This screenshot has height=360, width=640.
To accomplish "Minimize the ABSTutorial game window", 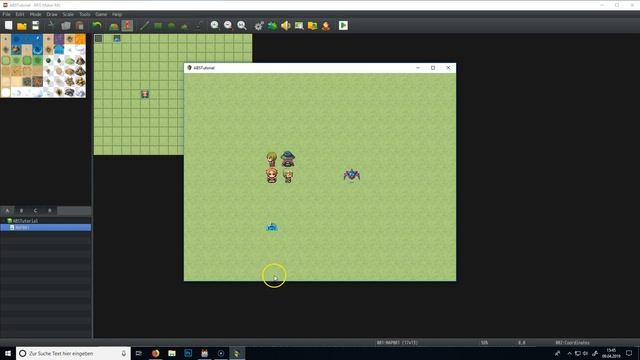I will tap(418, 68).
